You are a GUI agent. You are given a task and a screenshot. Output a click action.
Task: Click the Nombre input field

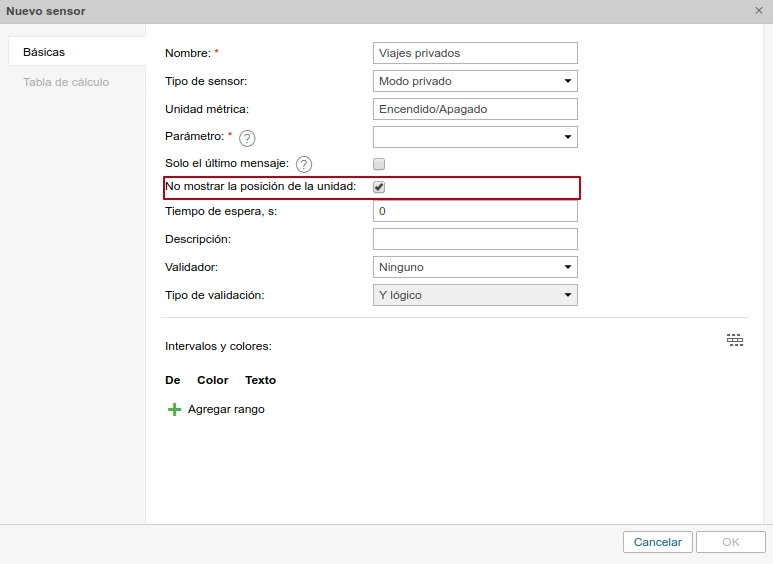(475, 53)
